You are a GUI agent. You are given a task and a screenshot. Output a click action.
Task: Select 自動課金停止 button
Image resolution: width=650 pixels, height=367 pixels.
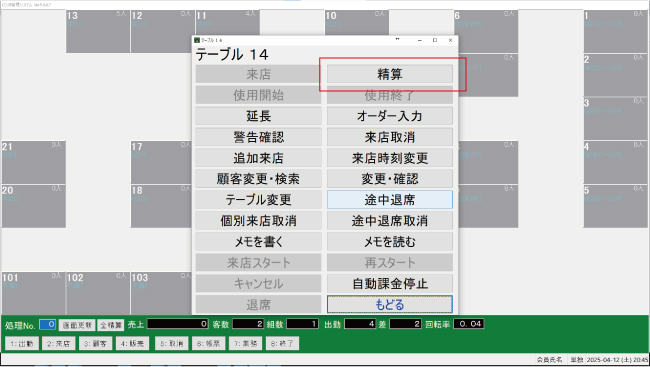pyautogui.click(x=390, y=284)
